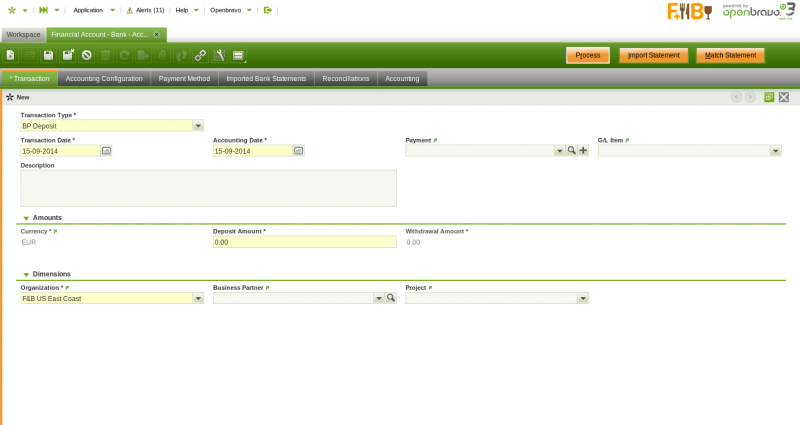Click into the Description text area
This screenshot has width=800, height=425.
coord(208,188)
